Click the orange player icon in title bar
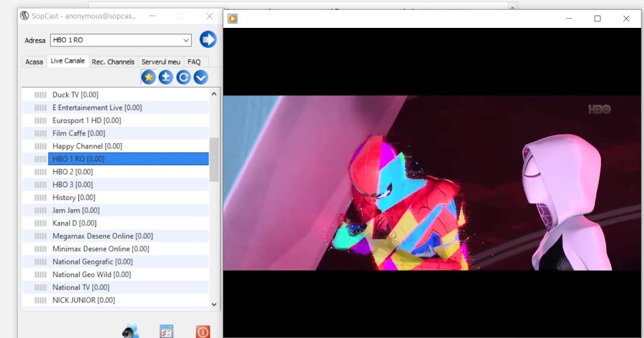 (232, 19)
